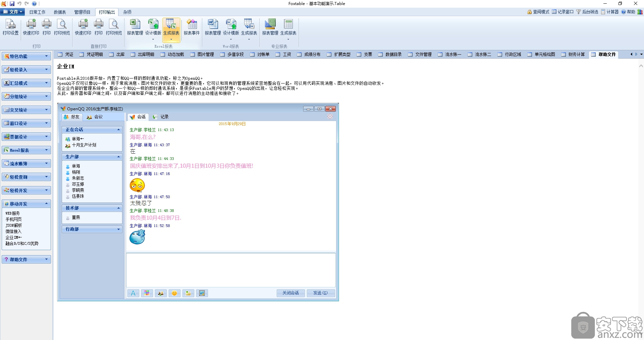Select 融合B/S和C/S优势 item in sidebar
This screenshot has width=644, height=340.
tap(22, 243)
